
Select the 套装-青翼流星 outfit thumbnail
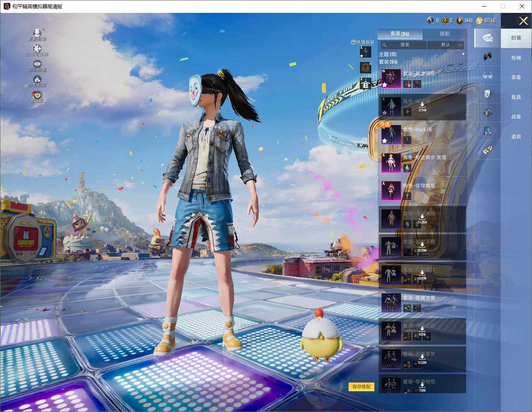coord(391,303)
